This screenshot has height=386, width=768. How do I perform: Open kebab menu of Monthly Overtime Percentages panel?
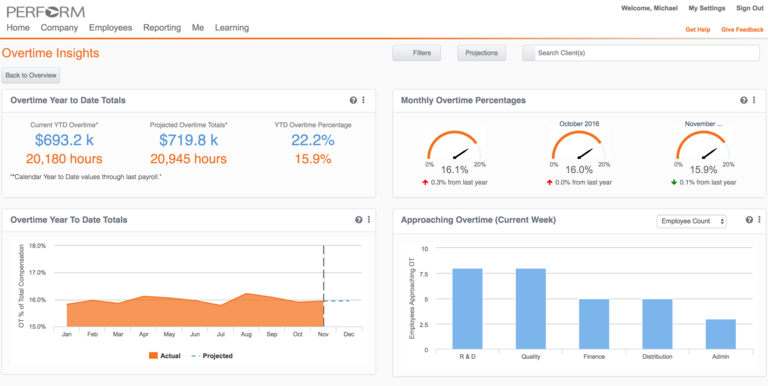tap(754, 100)
